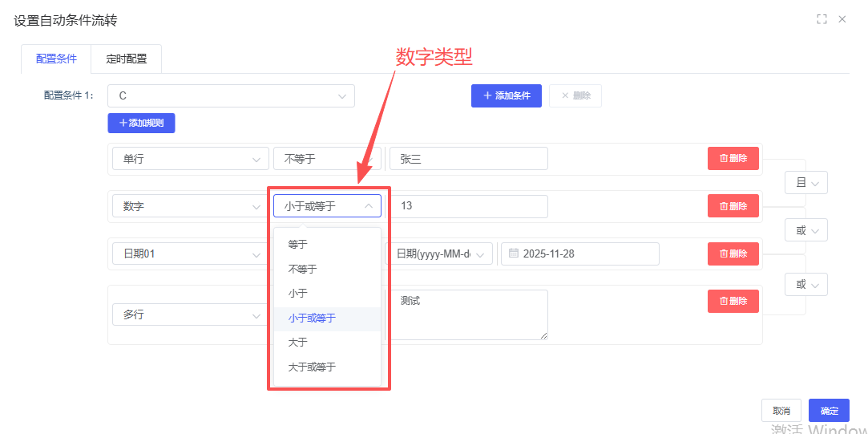Screen dimensions: 868x434
Task: Choose 大于或等于 from the operator list
Action: pyautogui.click(x=312, y=367)
